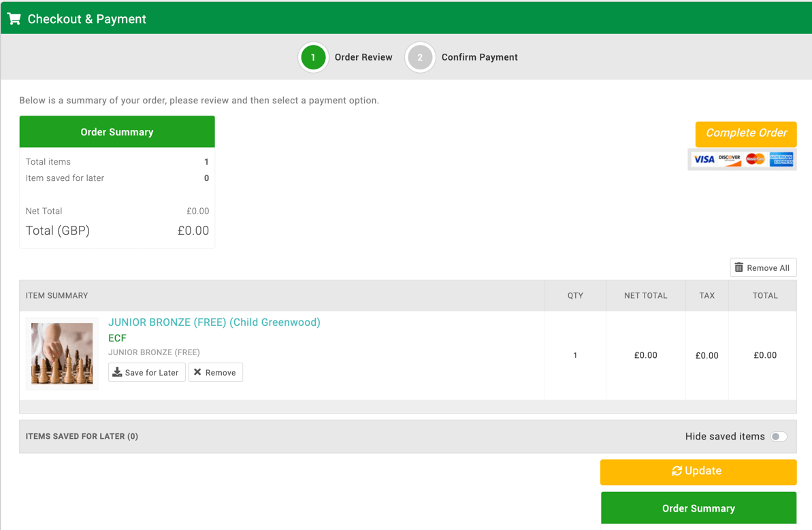The height and width of the screenshot is (530, 812).
Task: Toggle the Hide saved items switch
Action: (779, 436)
